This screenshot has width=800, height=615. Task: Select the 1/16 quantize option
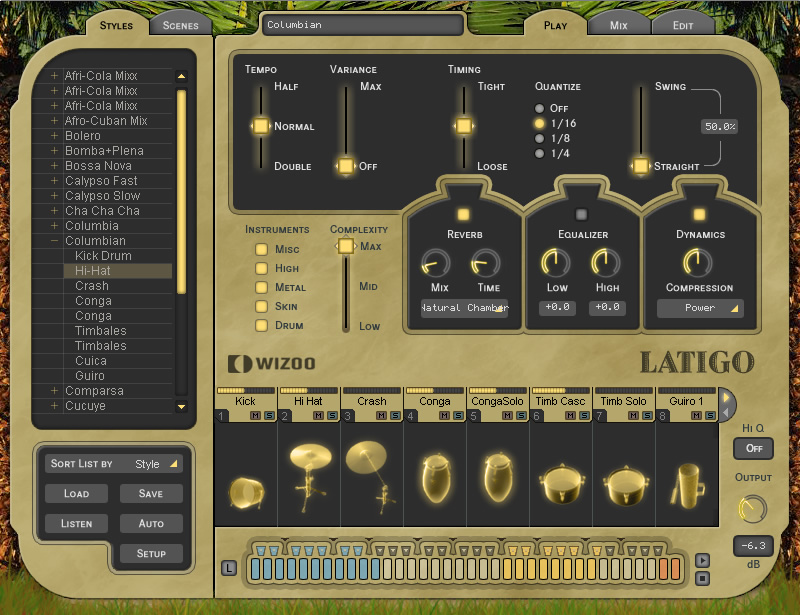[x=539, y=123]
